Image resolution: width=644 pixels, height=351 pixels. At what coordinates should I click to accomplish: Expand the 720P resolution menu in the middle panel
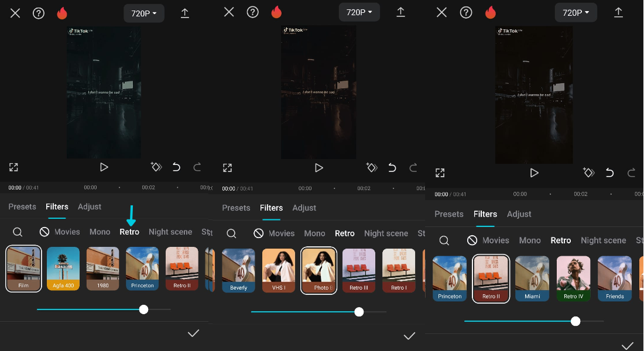[359, 12]
